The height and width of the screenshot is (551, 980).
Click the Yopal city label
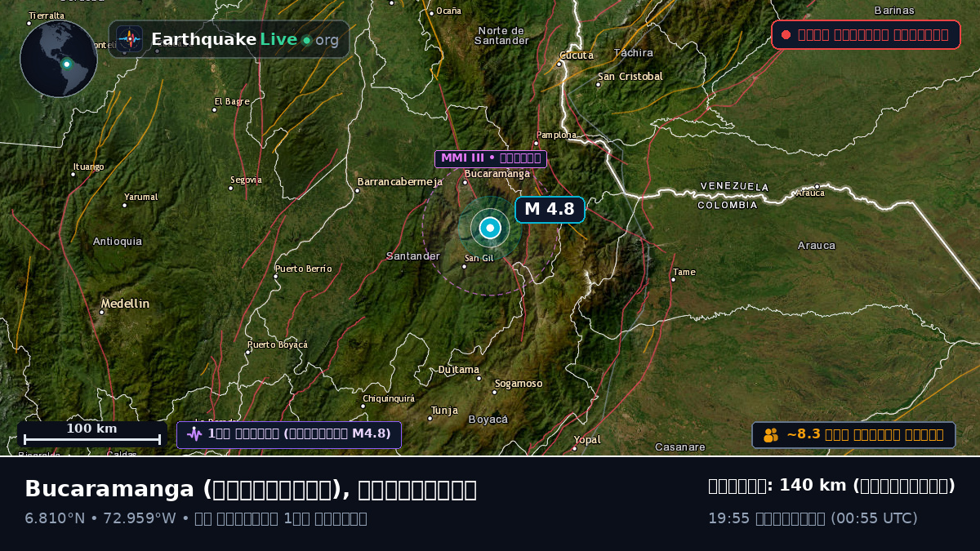[586, 440]
